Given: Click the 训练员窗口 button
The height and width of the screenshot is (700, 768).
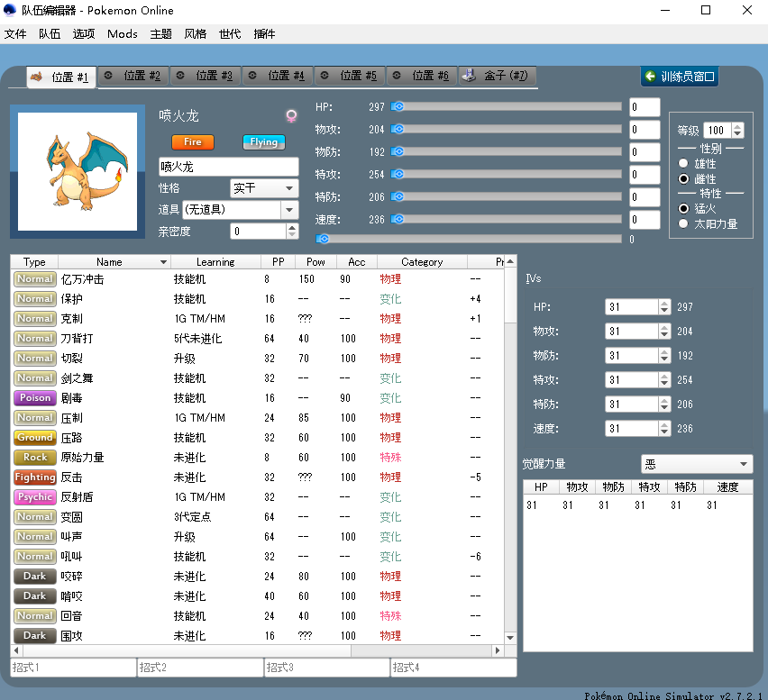Looking at the screenshot, I should (680, 77).
